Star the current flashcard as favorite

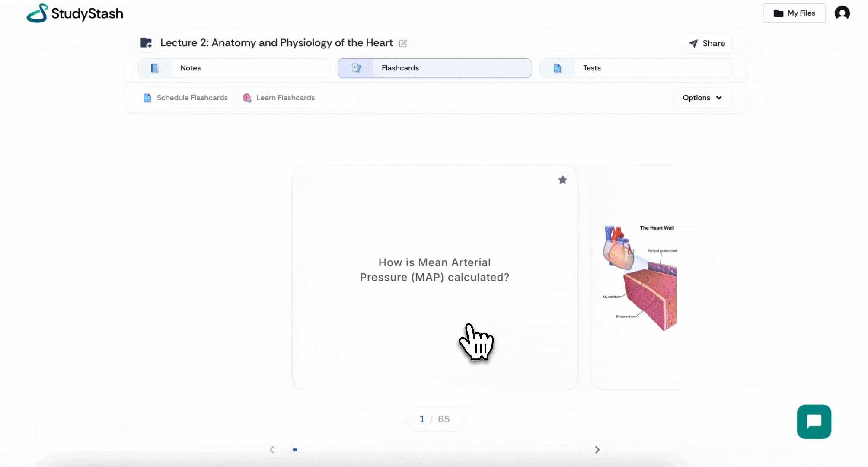coord(562,180)
